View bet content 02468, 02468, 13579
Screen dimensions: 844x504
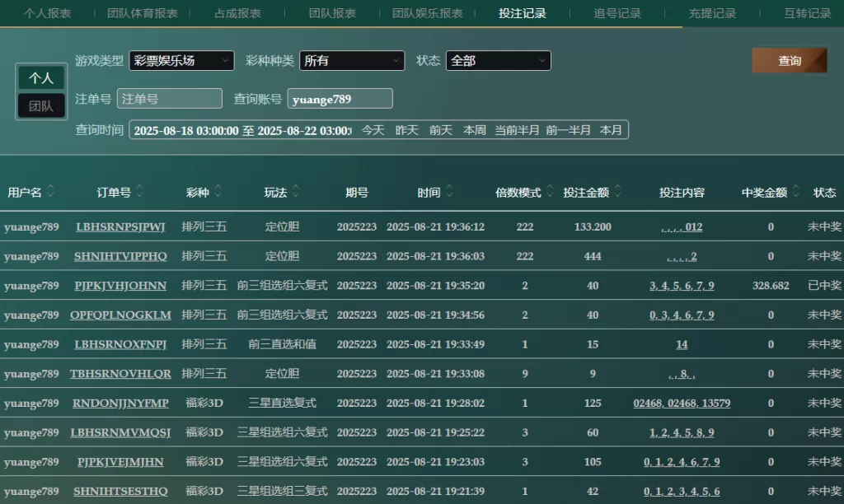point(682,403)
